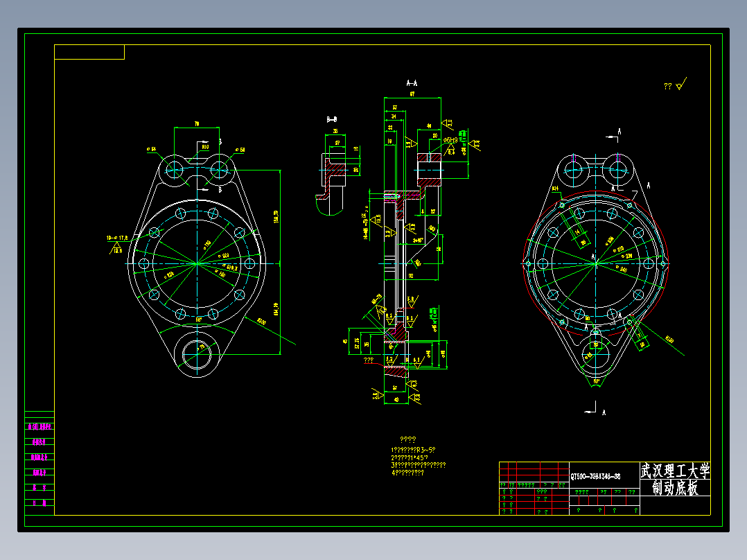
Task: Click the 武汉理工大学 title block text
Action: (675, 471)
